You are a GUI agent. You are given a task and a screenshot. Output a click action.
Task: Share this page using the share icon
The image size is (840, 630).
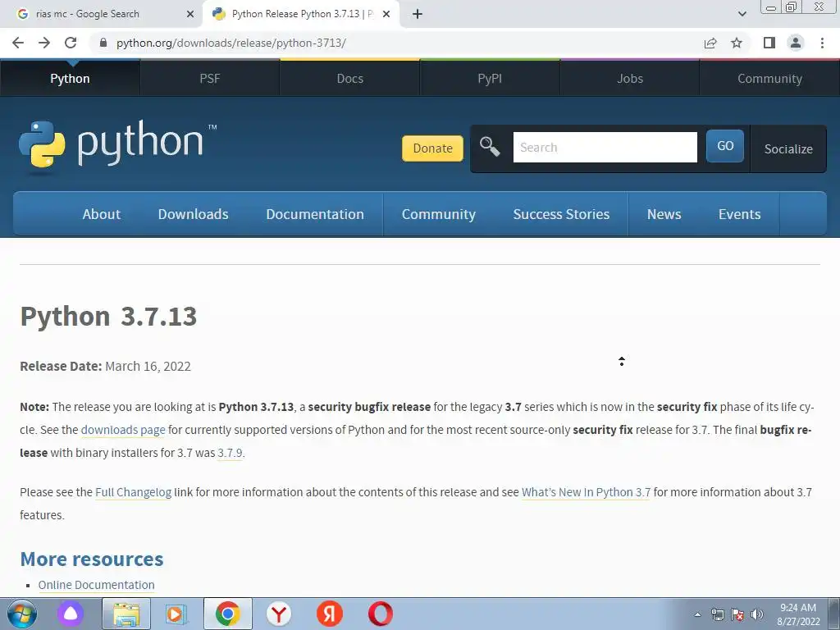[x=710, y=43]
